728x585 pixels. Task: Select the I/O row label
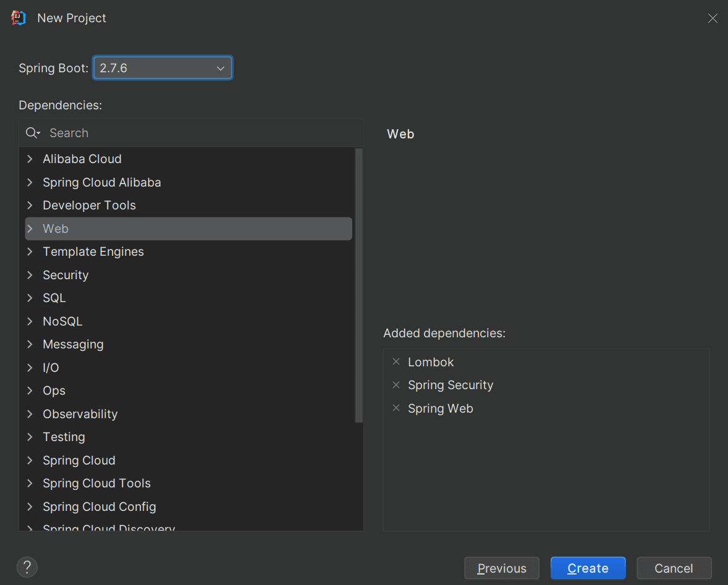pos(51,368)
